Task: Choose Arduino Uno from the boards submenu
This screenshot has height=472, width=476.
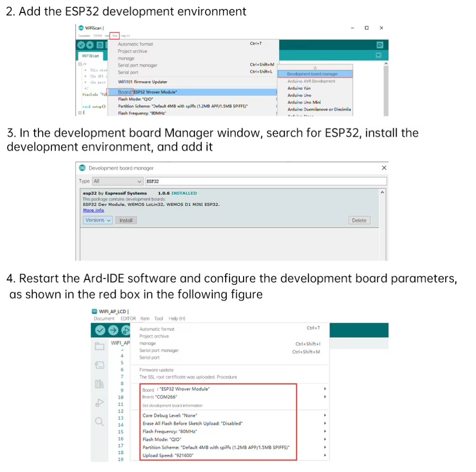Action: pos(299,95)
